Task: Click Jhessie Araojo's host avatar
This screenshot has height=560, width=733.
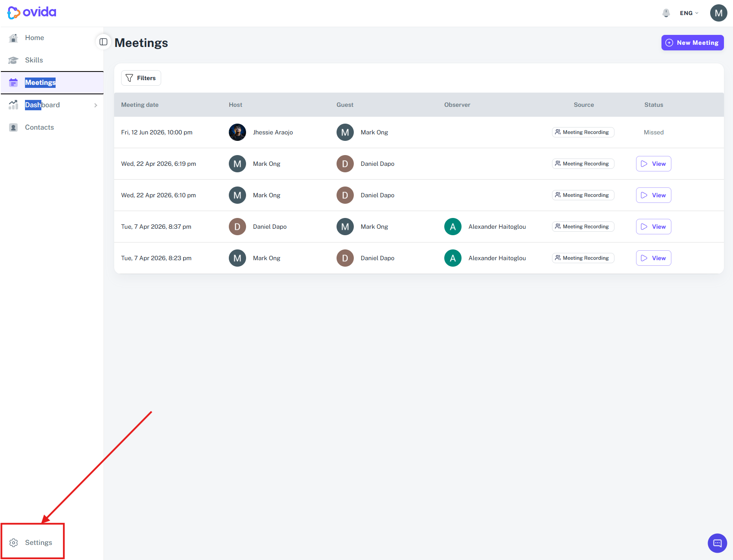Action: click(237, 132)
